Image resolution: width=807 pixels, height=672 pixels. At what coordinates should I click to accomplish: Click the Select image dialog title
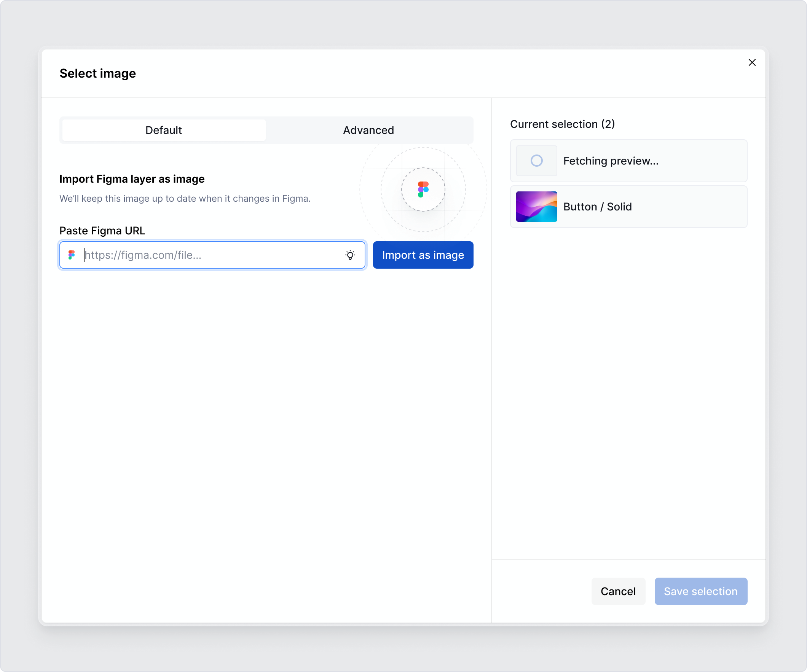click(x=97, y=73)
